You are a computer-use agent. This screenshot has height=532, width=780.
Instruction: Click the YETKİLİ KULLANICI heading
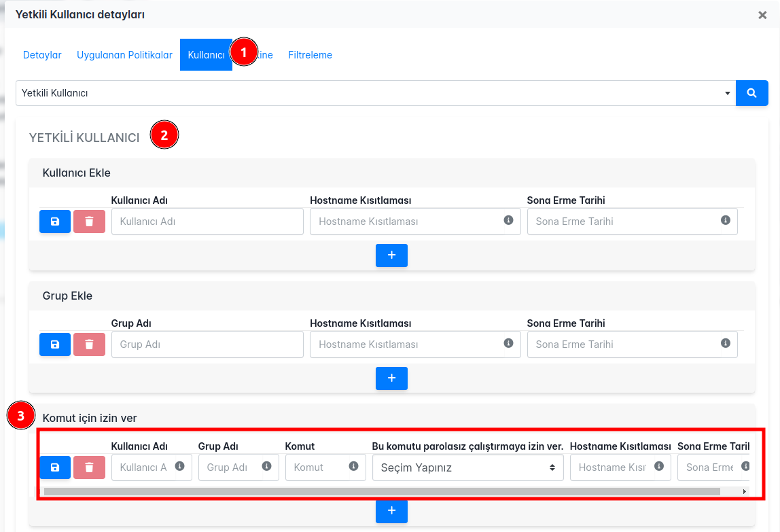pos(84,138)
